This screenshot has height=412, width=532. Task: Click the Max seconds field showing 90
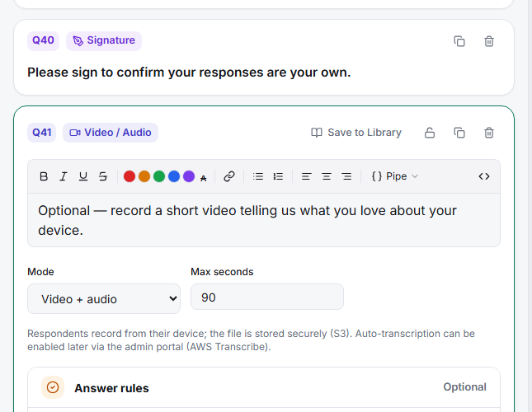[267, 297]
